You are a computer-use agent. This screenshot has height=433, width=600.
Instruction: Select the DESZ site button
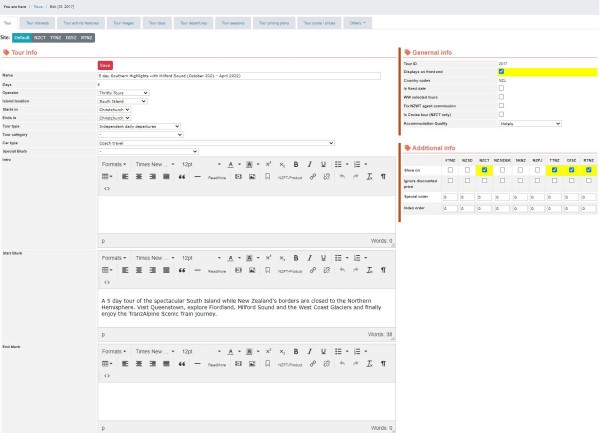tap(71, 38)
